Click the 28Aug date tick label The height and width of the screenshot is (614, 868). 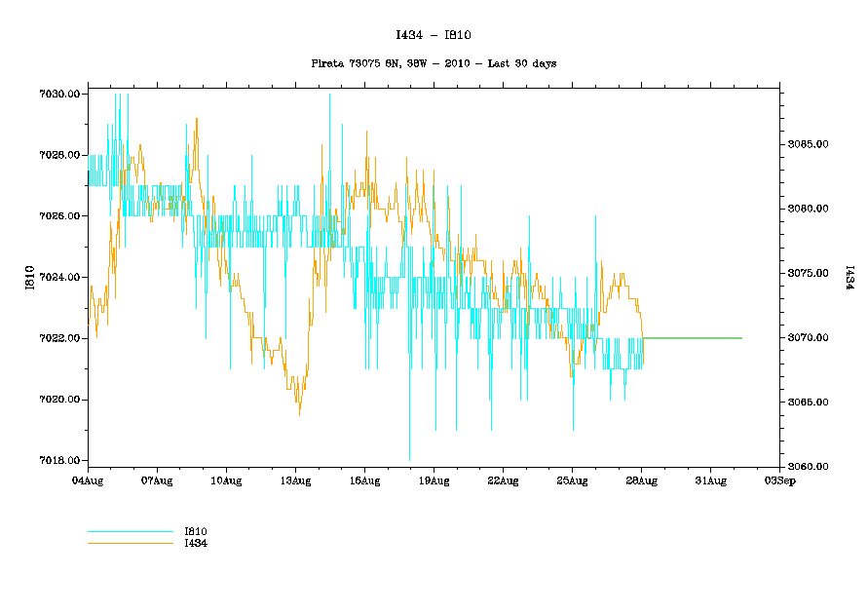pyautogui.click(x=641, y=480)
